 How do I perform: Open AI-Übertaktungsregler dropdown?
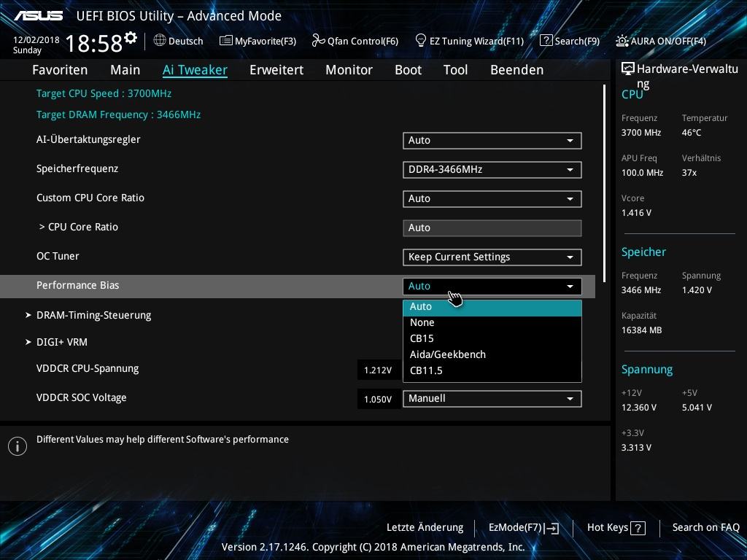(x=492, y=141)
